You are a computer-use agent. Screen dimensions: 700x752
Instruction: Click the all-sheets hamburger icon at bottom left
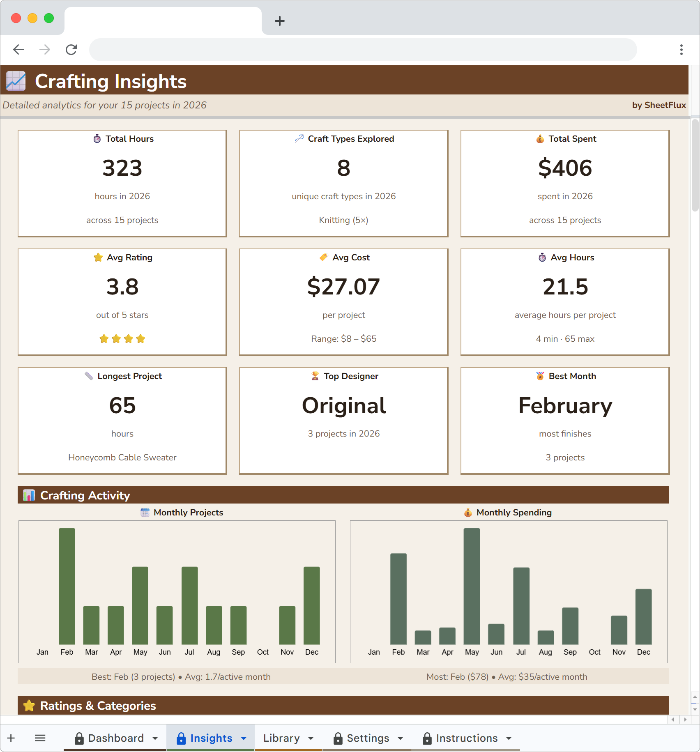[x=40, y=738]
